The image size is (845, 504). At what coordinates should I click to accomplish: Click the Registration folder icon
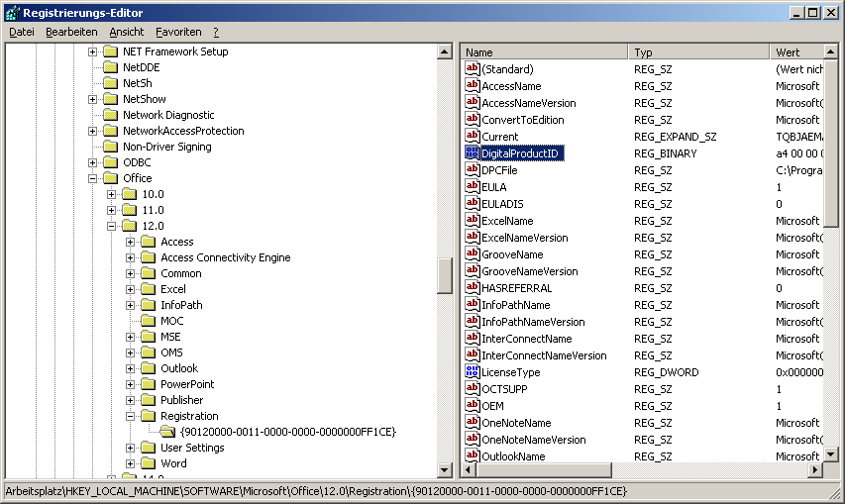(149, 416)
